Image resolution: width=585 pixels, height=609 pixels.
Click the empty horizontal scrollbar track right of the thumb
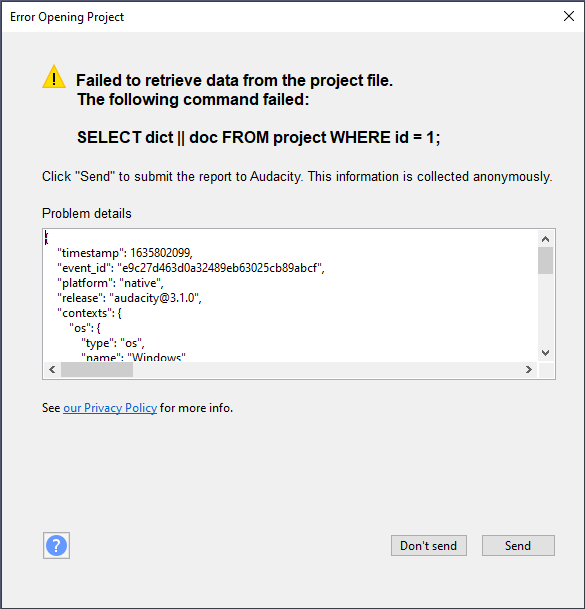coord(327,369)
